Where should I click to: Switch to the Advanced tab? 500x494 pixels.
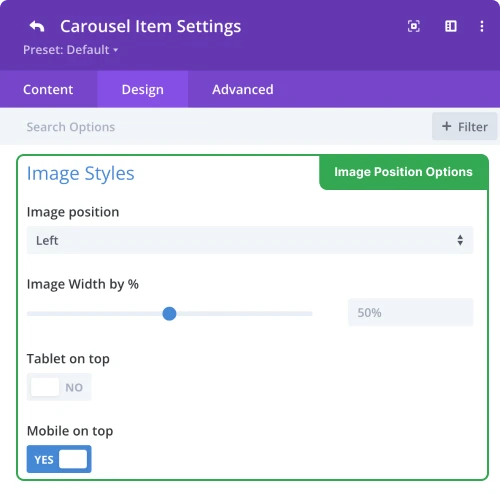[243, 89]
